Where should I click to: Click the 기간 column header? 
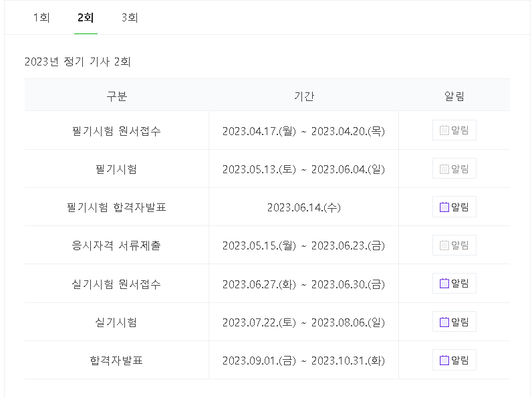click(304, 96)
